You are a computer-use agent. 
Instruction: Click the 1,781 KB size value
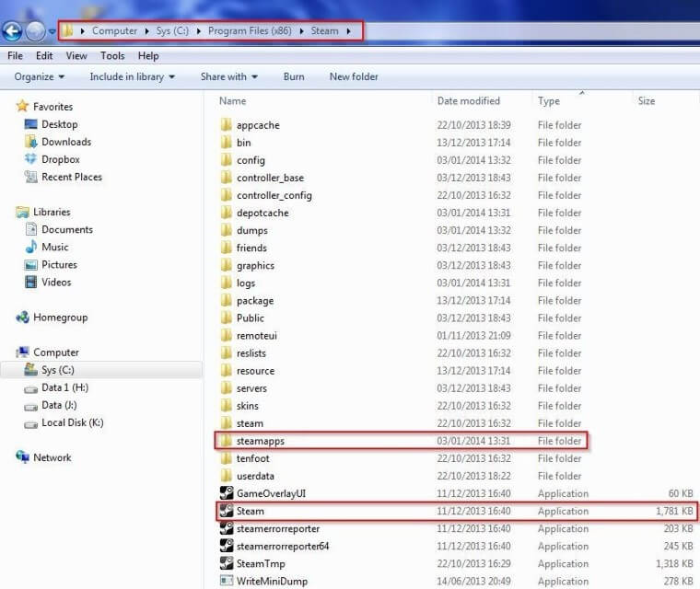pos(674,511)
